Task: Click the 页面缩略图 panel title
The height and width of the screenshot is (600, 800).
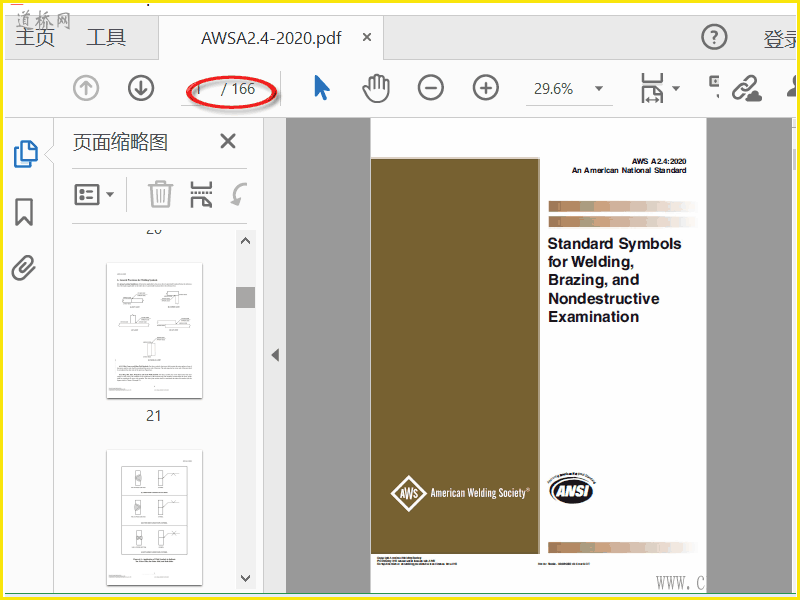Action: pyautogui.click(x=120, y=142)
